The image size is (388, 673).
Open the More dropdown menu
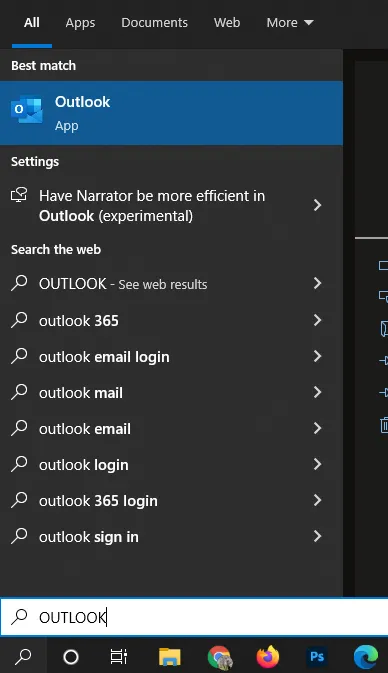tap(290, 22)
